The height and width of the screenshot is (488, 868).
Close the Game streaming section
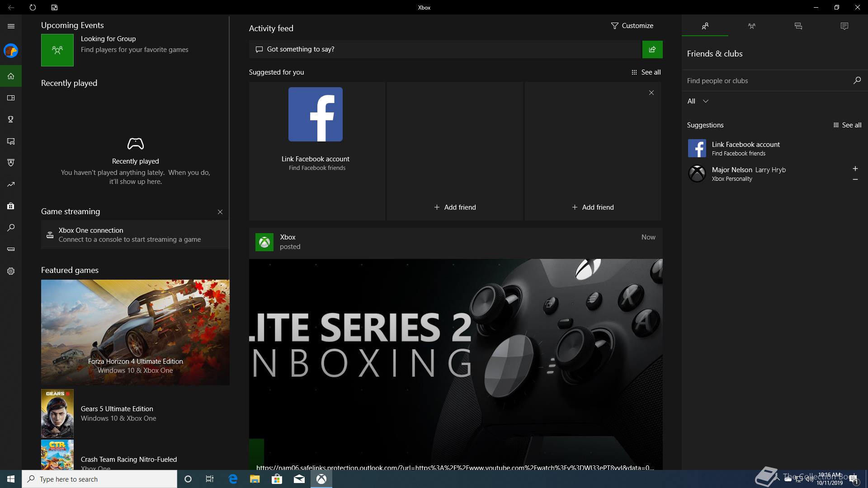pos(220,212)
